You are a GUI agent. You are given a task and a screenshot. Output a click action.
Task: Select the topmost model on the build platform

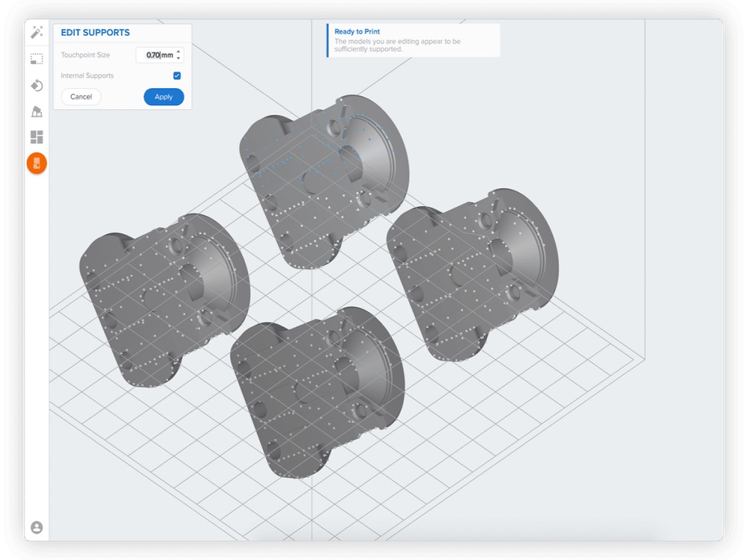(x=321, y=172)
